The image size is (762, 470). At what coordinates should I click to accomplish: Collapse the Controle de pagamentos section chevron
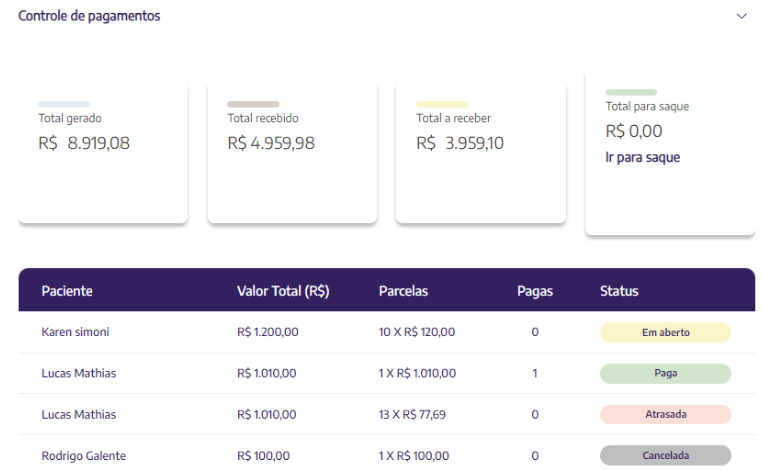pyautogui.click(x=741, y=16)
